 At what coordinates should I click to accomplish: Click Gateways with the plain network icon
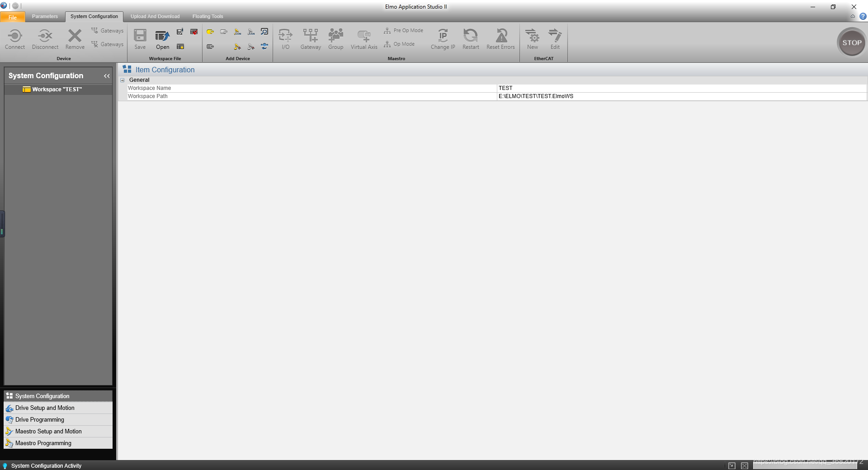(x=107, y=31)
